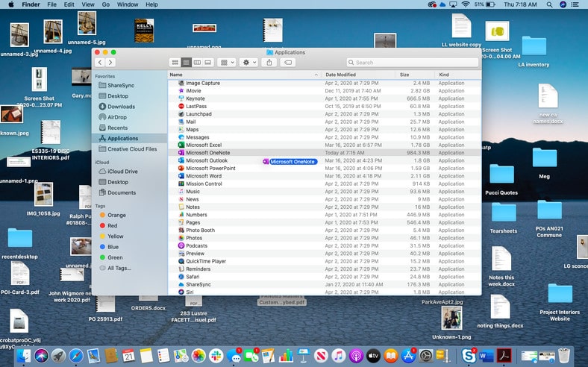
Task: Sort by Kind column header
Action: click(x=457, y=75)
